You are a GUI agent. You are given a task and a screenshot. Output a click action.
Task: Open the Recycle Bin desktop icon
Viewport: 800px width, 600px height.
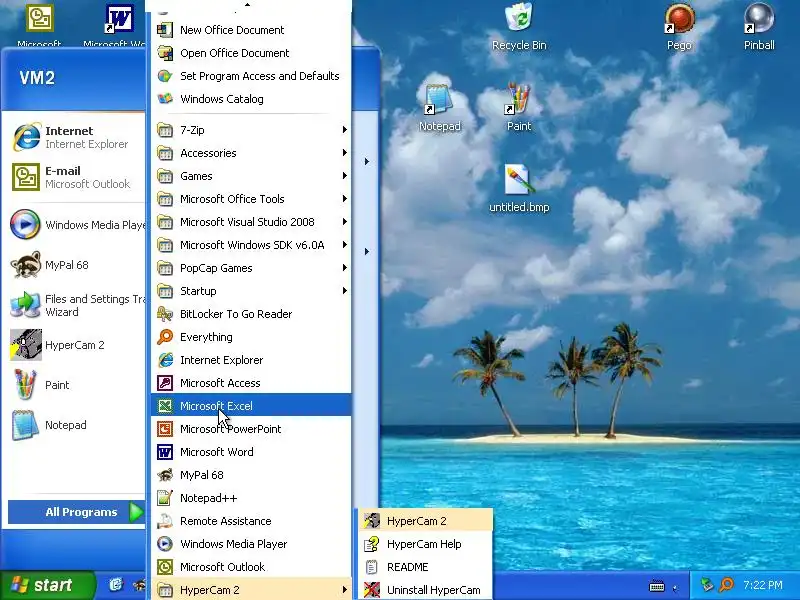coord(519,27)
